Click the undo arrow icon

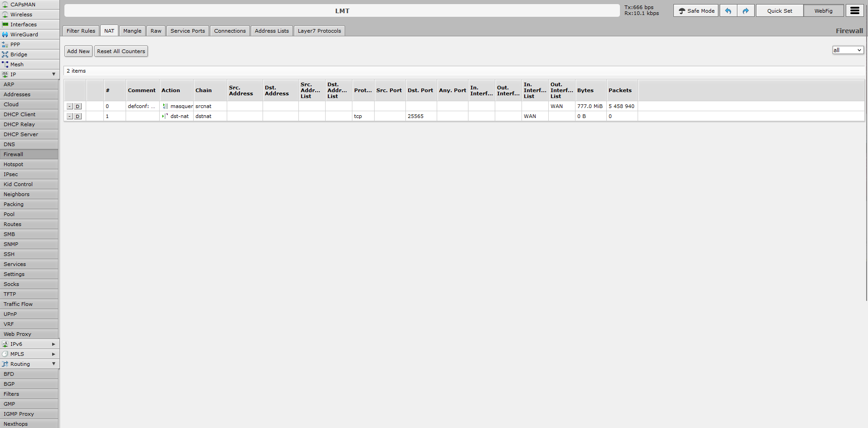[x=728, y=11]
